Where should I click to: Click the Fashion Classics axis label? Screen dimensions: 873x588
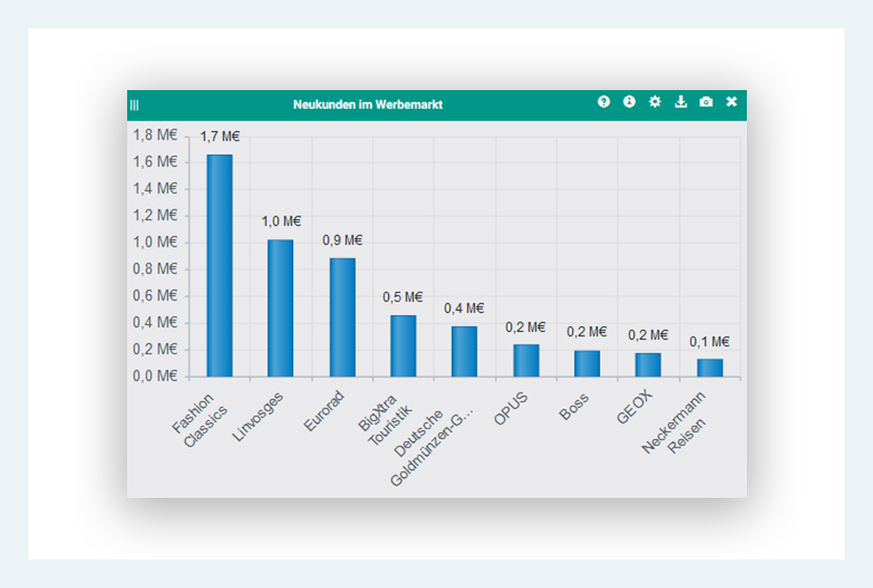[x=199, y=420]
